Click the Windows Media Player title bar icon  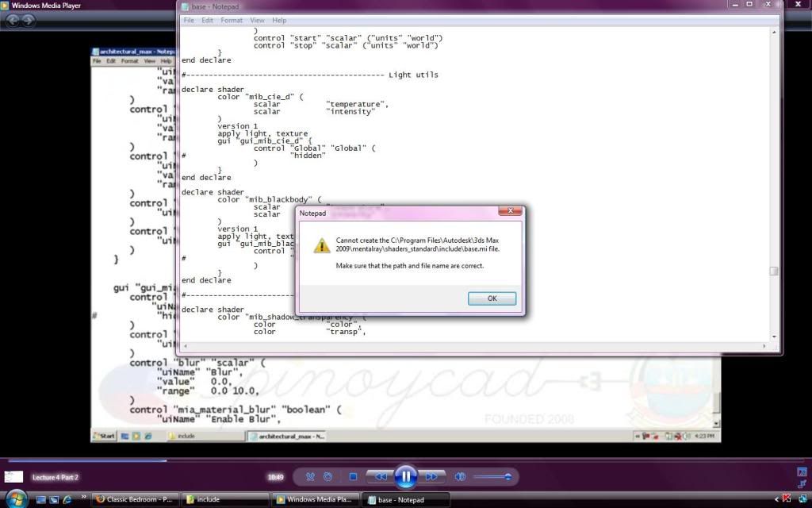(6, 6)
